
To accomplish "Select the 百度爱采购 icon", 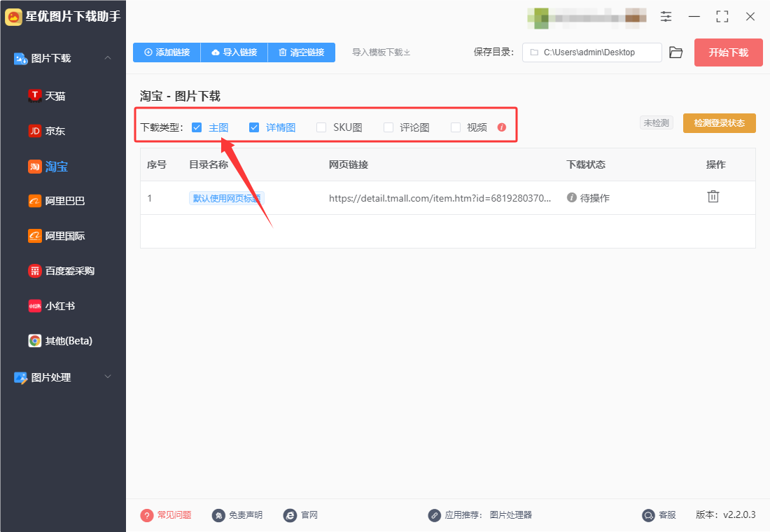I will pyautogui.click(x=34, y=271).
